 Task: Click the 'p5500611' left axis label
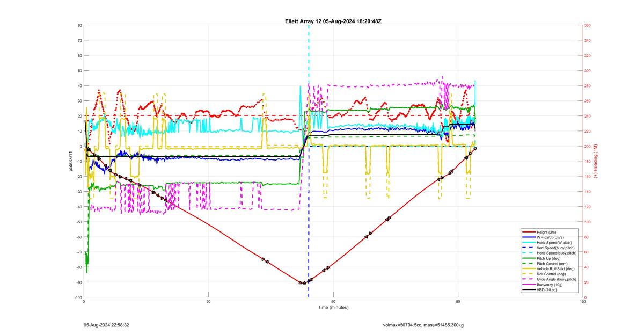[70, 161]
